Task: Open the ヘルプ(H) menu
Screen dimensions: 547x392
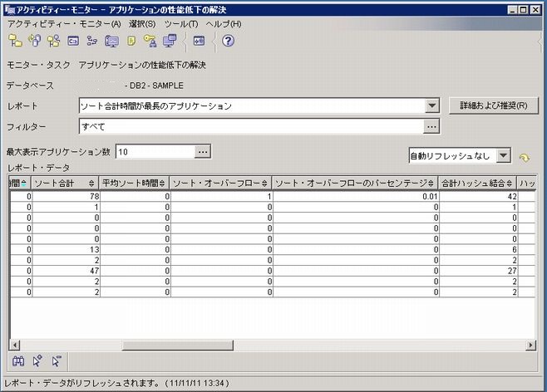Action: click(x=224, y=24)
